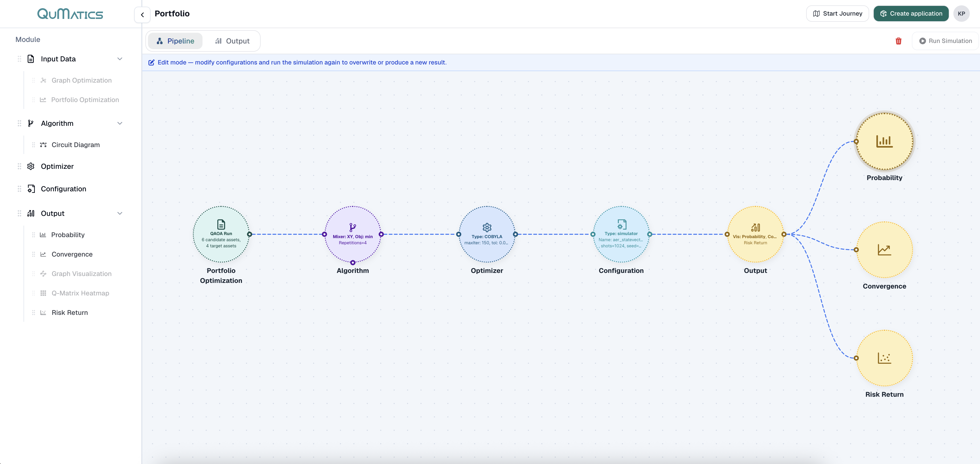This screenshot has height=464, width=980.
Task: Collapse the Input Data section chevron
Action: 120,59
